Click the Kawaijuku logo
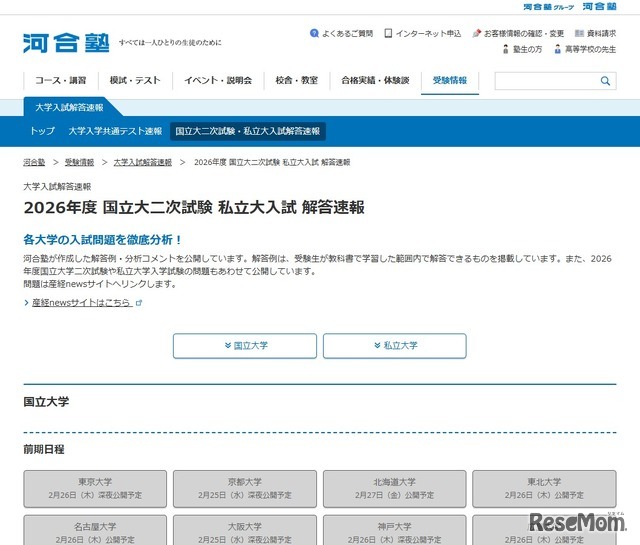This screenshot has width=640, height=545. tap(66, 43)
